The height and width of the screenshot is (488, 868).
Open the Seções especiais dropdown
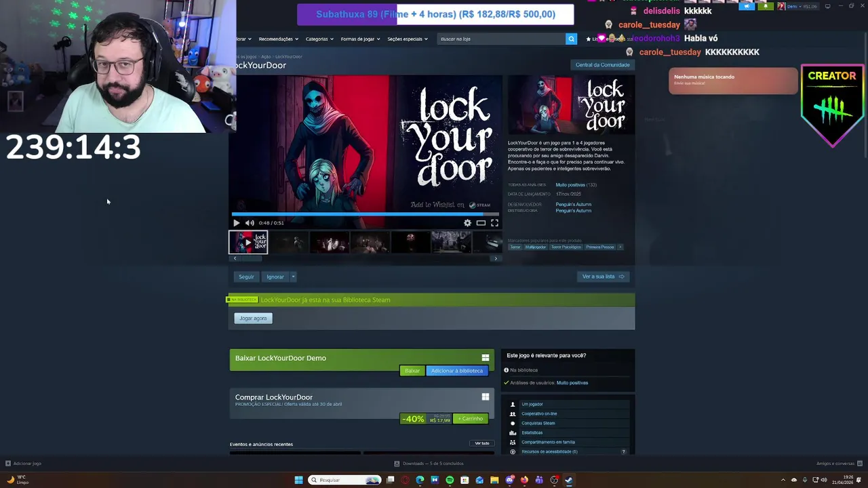coord(407,39)
